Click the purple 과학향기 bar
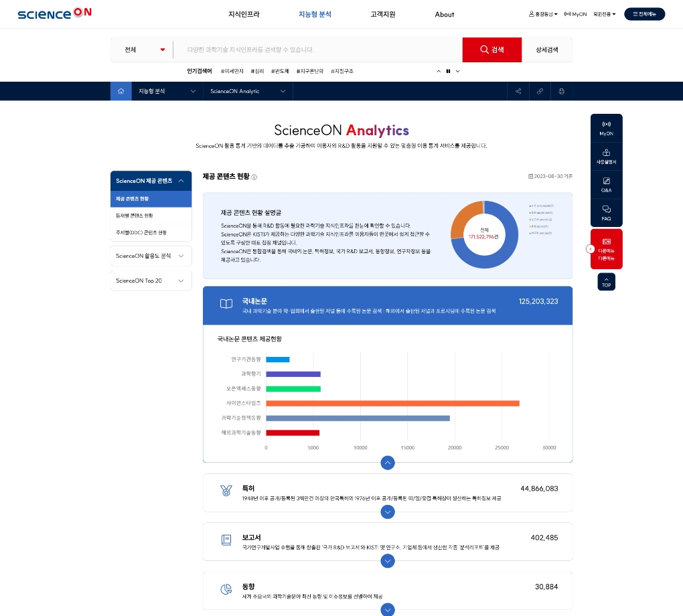Screen dimensions: 683x616 (x=293, y=374)
